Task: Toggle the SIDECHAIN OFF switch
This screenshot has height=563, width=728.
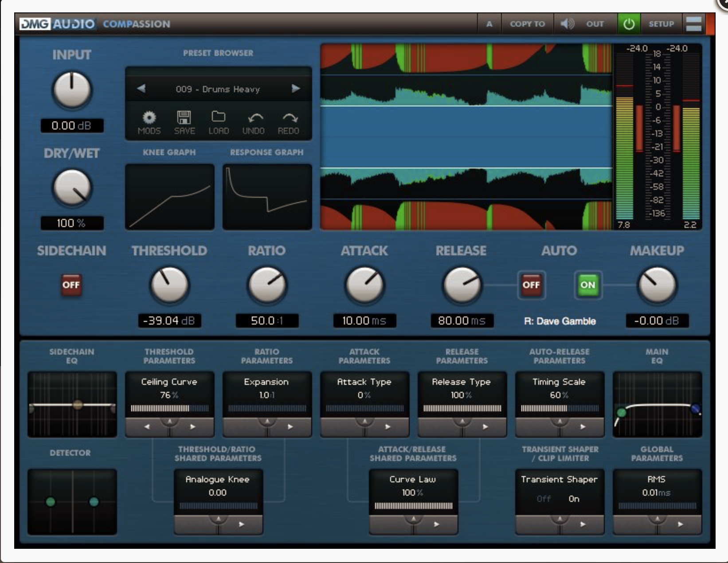Action: tap(71, 285)
